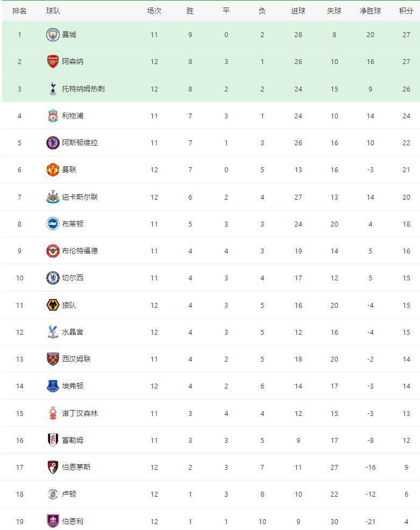The width and height of the screenshot is (420, 530).
Task: Click the 切尔西 team name
Action: point(73,278)
